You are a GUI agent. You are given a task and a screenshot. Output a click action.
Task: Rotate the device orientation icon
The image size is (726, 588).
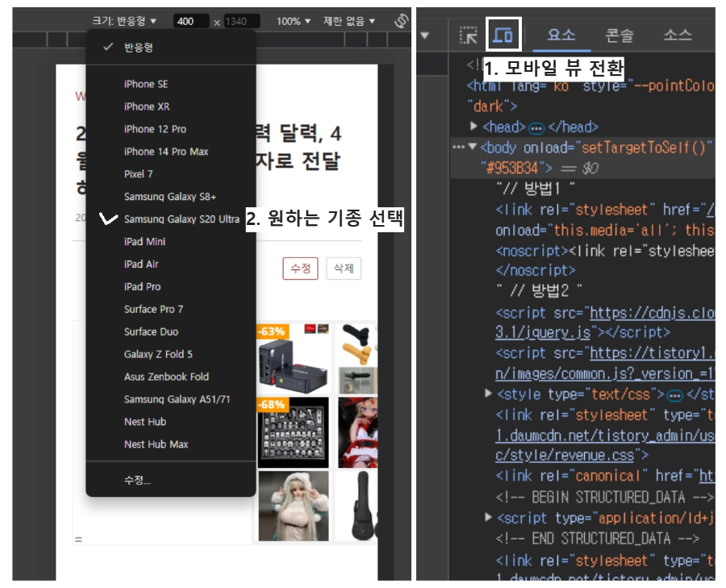point(401,21)
